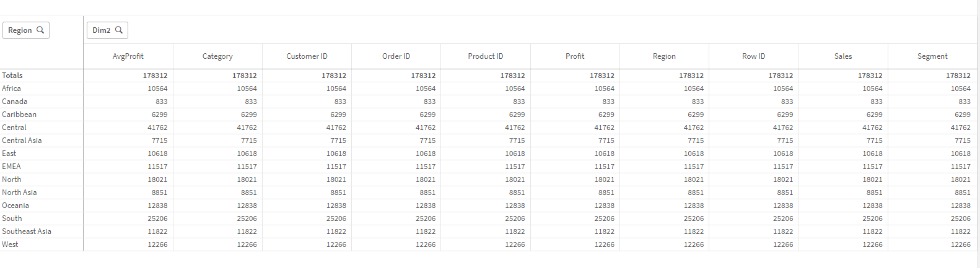980x268 pixels.
Task: Click Totals value 178312 under Segment
Action: click(x=958, y=76)
